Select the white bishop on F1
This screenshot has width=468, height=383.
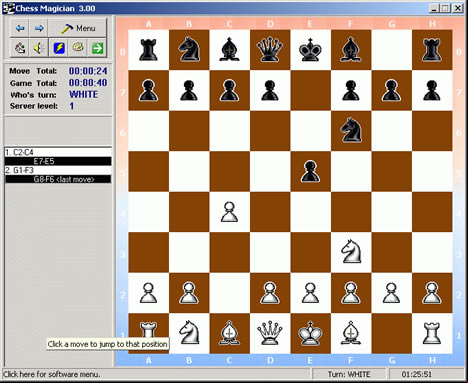coord(351,333)
